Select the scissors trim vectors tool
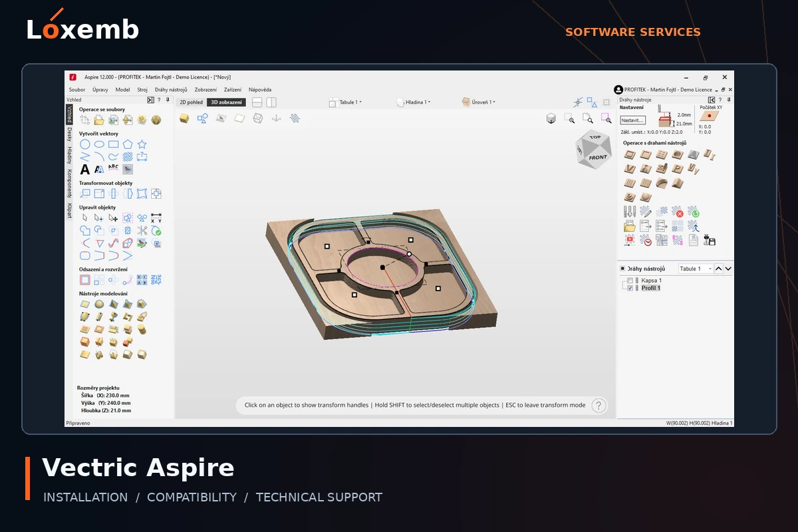Image resolution: width=798 pixels, height=532 pixels. [142, 231]
